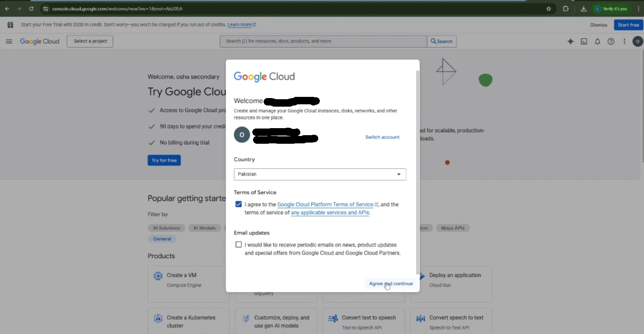Activate Cloud Shell terminal icon
Viewport: 644px width, 334px height.
coord(584,41)
